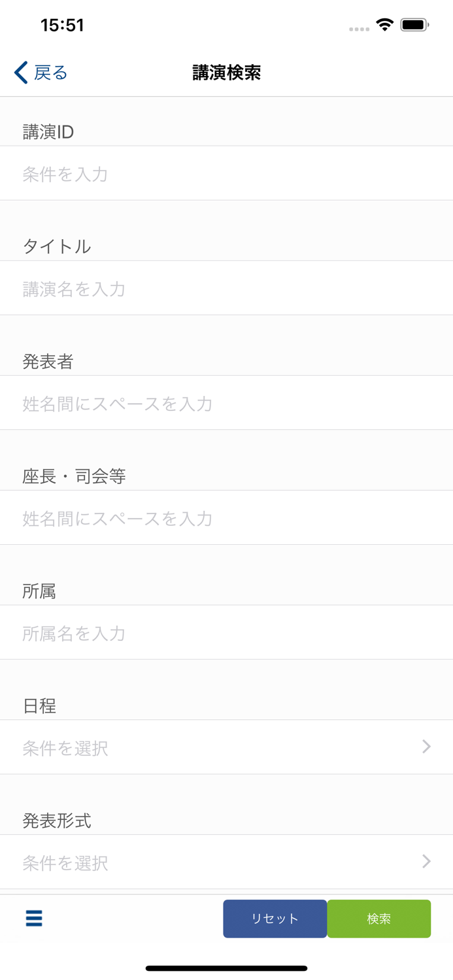Click the タイトル lecture name field
The image size is (453, 980).
tap(196, 288)
